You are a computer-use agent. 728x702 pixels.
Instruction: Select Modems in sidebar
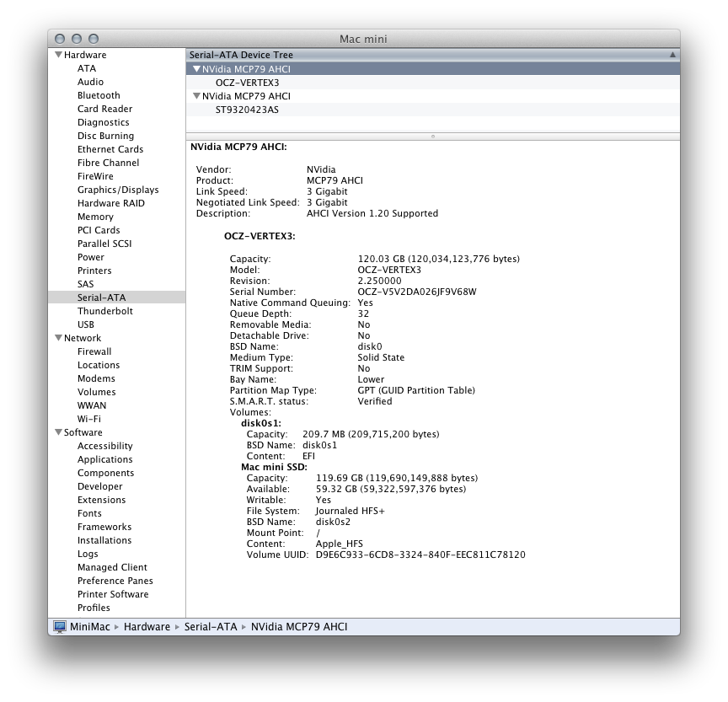coord(97,378)
